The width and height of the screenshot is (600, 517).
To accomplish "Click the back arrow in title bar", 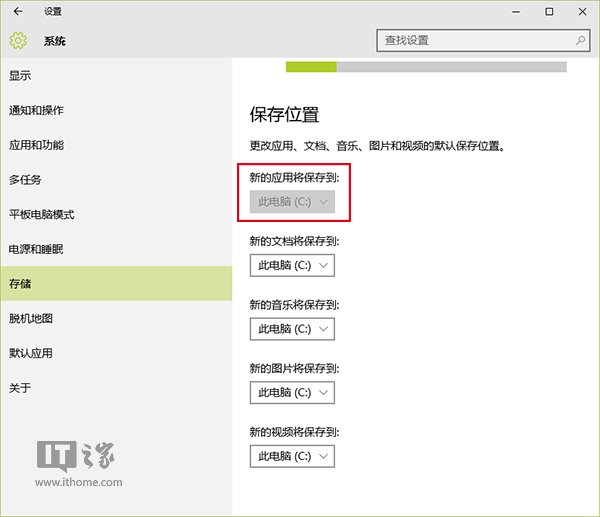I will [18, 11].
